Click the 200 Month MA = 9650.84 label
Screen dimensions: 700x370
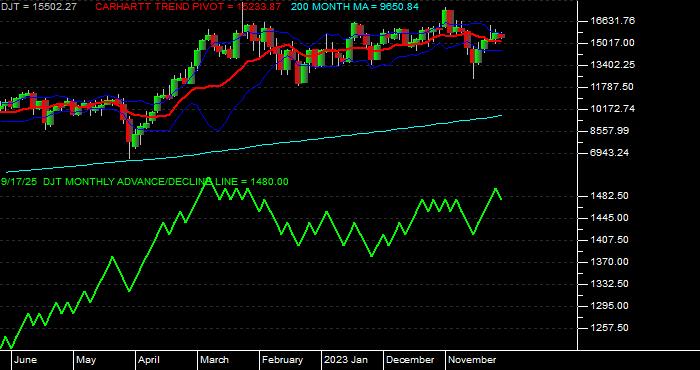pos(355,7)
